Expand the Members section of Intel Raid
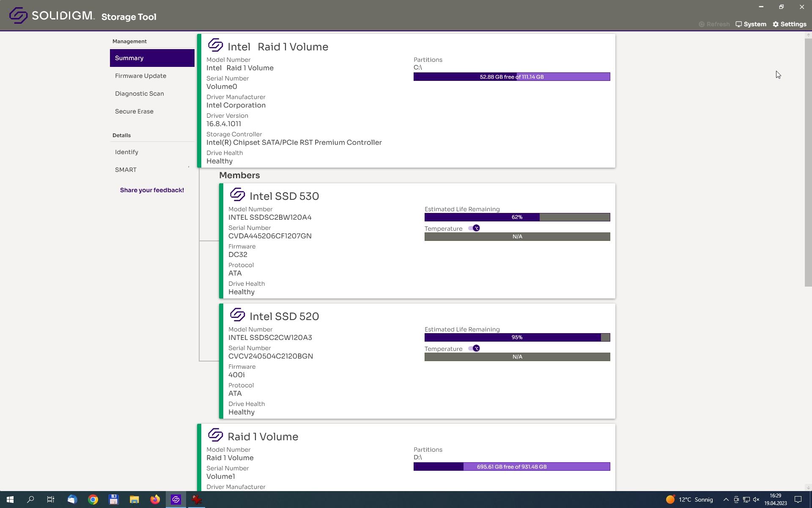The height and width of the screenshot is (508, 812). (240, 174)
